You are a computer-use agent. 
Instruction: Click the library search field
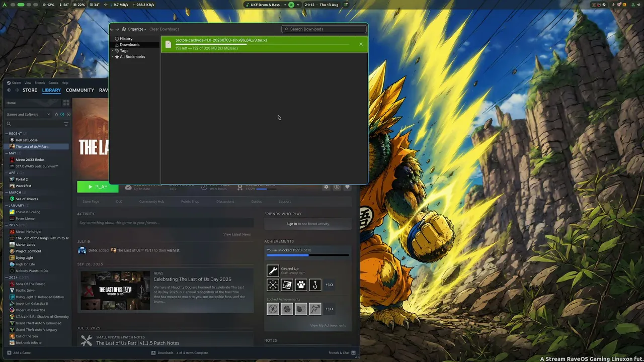(x=33, y=124)
